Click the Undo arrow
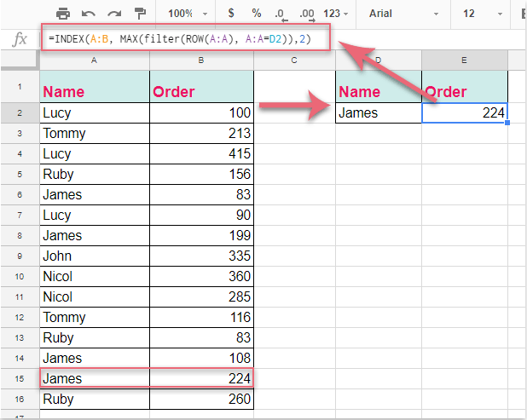527x420 pixels. (89, 14)
